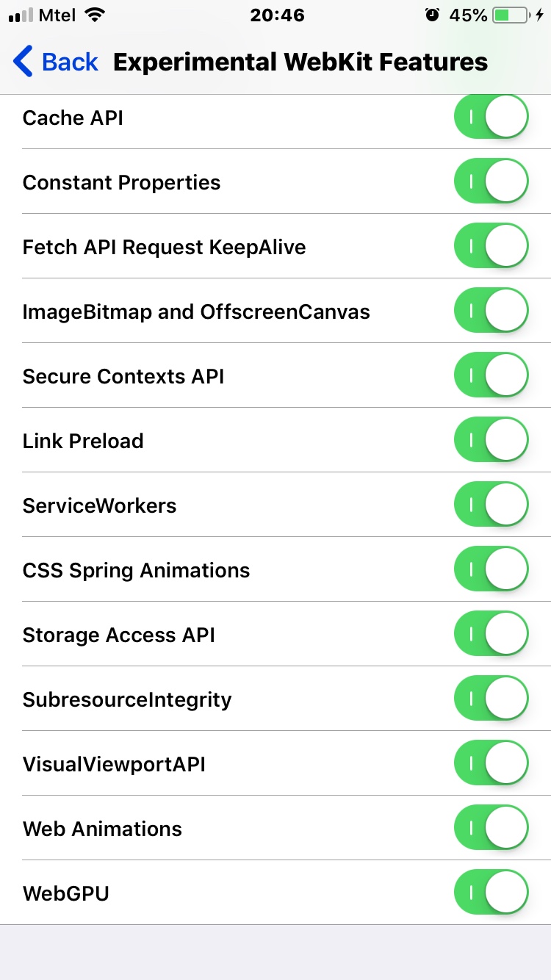Go back using the Back text
The width and height of the screenshot is (551, 980).
[x=70, y=62]
